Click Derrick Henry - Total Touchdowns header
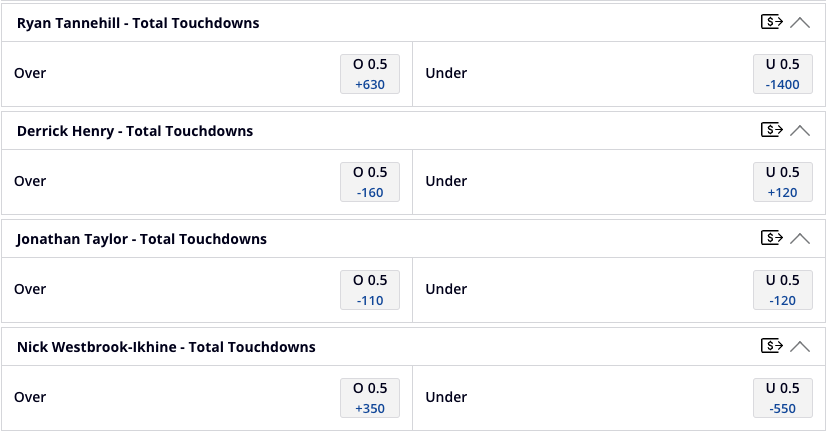 click(x=135, y=131)
